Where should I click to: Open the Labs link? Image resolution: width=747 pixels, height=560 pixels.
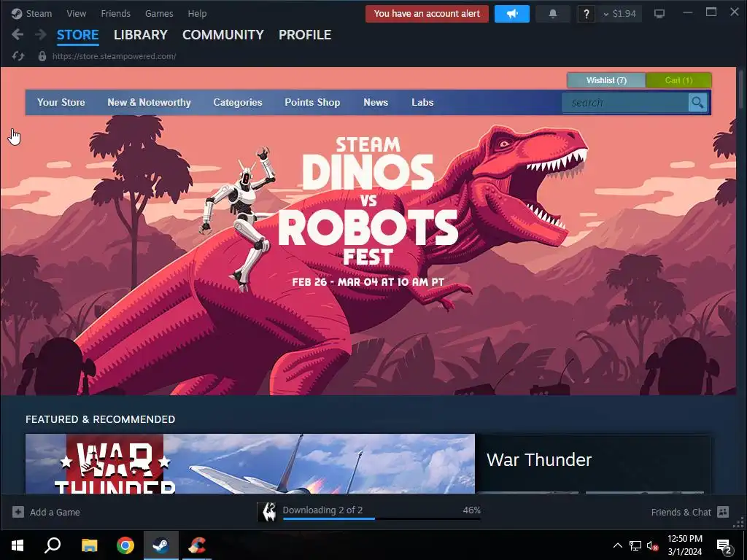click(422, 102)
